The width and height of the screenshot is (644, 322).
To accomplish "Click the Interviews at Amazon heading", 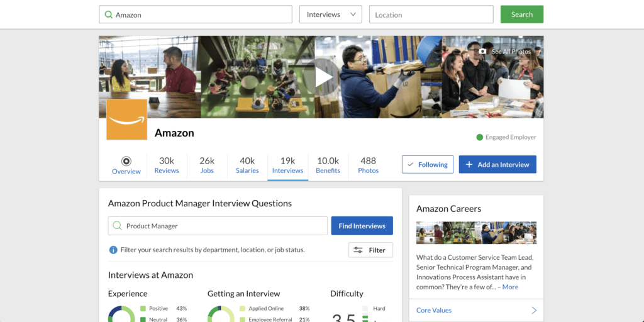I will click(150, 275).
